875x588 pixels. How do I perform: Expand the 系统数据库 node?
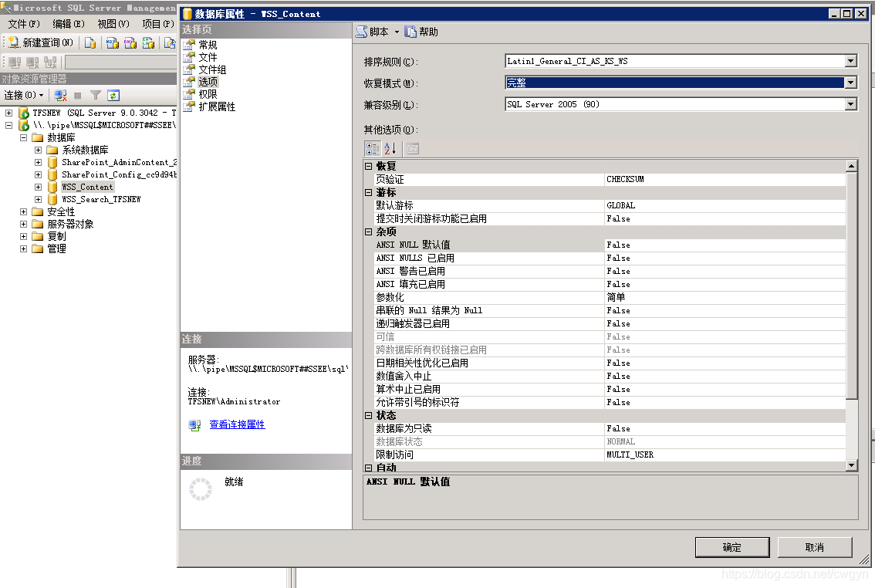(x=38, y=150)
